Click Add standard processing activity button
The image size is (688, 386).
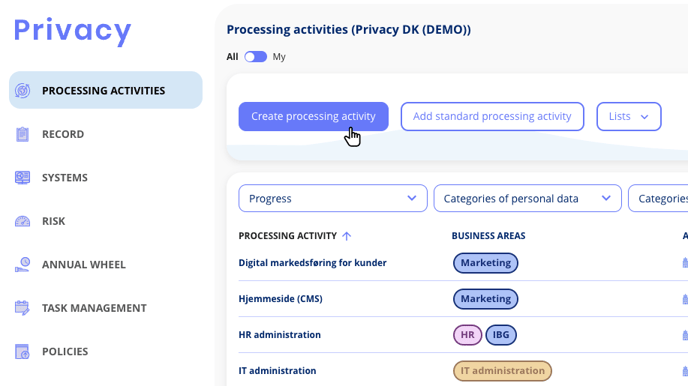tap(492, 116)
